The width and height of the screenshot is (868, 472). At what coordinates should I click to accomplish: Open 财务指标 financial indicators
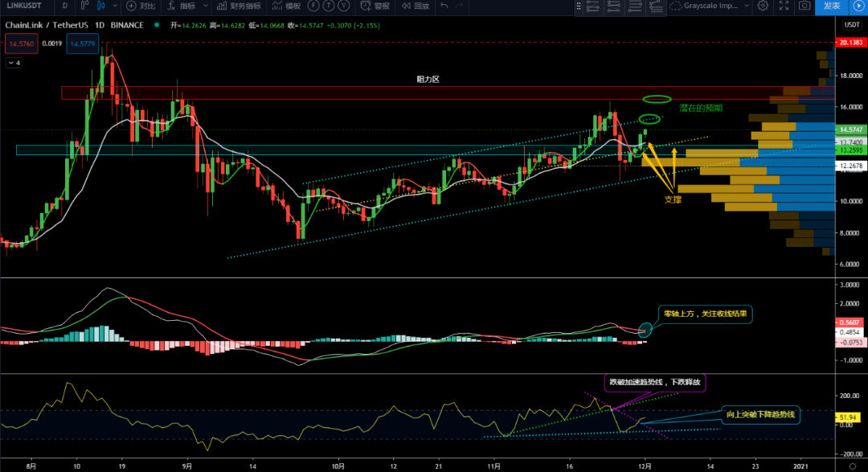point(240,6)
